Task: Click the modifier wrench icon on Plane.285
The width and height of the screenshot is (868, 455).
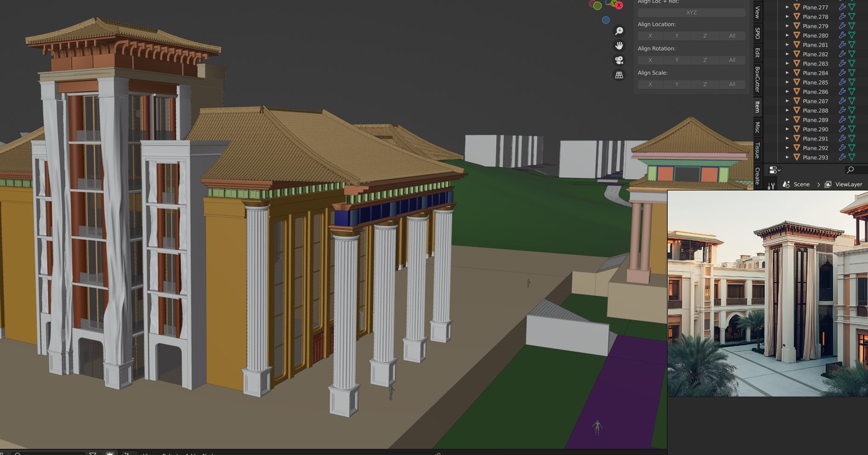Action: point(843,83)
